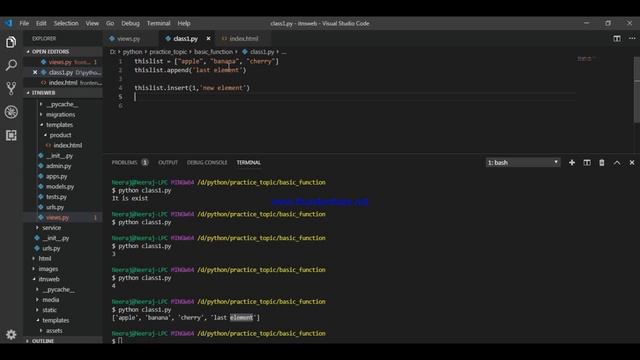Open tests.py in the explorer

coord(56,197)
